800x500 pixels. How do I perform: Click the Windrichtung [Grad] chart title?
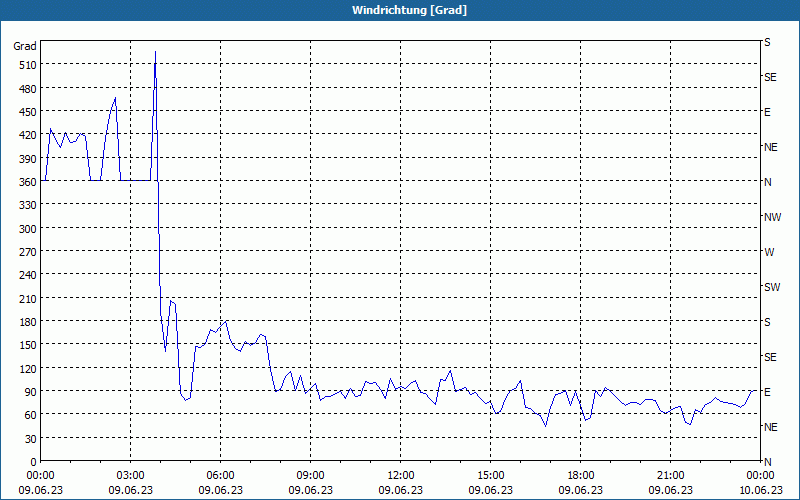pyautogui.click(x=409, y=10)
